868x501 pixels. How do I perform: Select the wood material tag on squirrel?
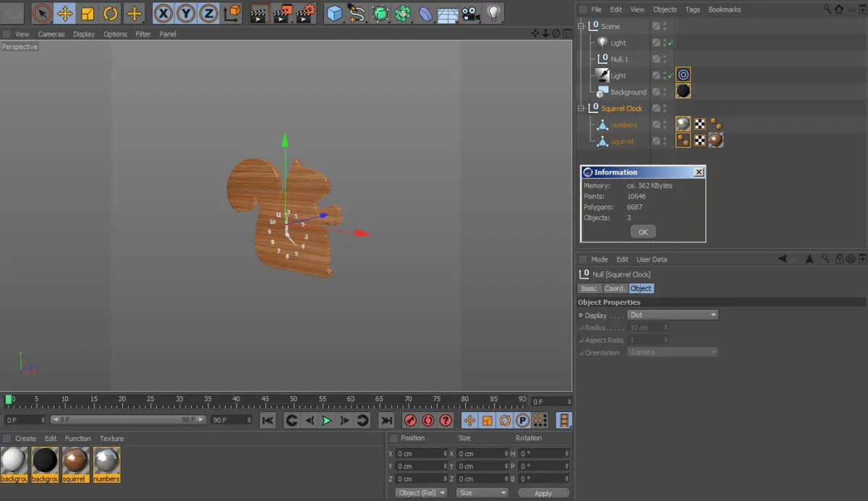click(x=717, y=140)
